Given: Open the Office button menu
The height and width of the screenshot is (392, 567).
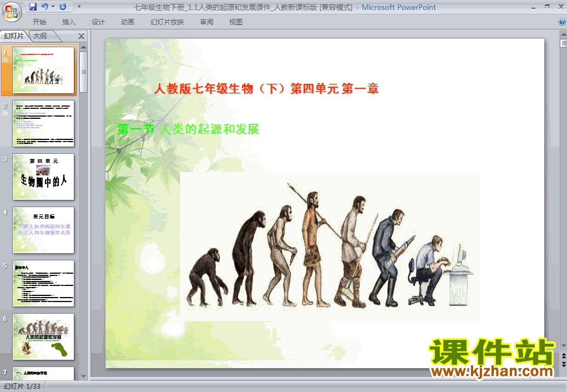Looking at the screenshot, I should [x=12, y=12].
